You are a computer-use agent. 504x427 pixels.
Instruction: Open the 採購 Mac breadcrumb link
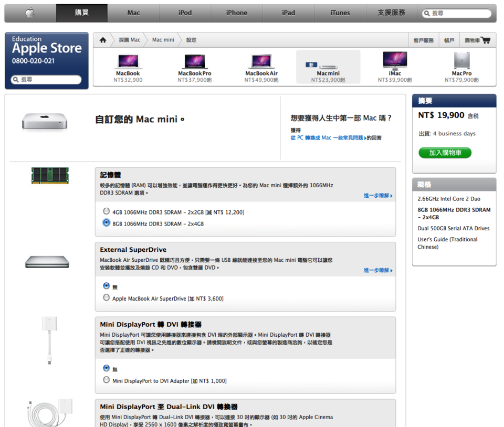click(x=130, y=40)
